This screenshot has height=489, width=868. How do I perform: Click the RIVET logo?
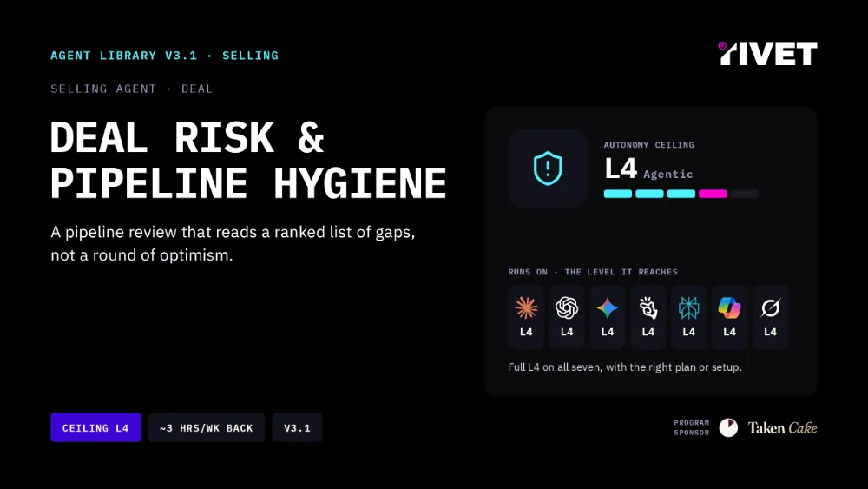point(767,53)
